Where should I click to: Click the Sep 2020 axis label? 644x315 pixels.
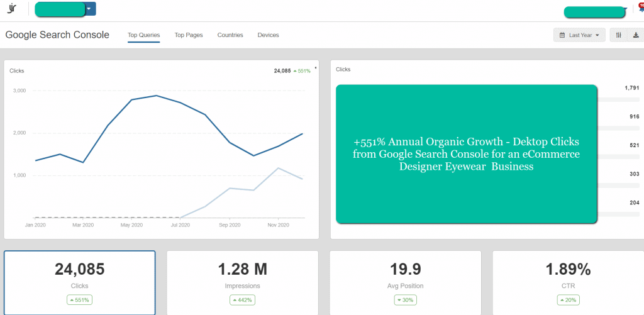tap(229, 225)
